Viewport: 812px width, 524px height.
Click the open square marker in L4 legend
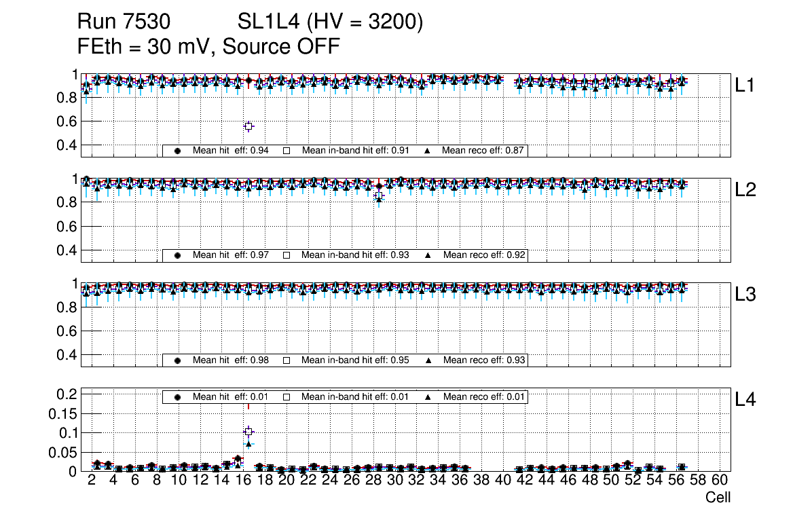[x=287, y=396]
